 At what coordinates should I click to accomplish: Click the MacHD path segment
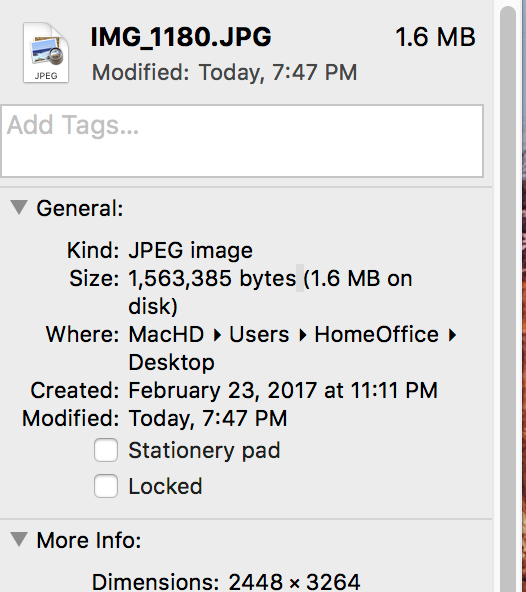pyautogui.click(x=166, y=335)
